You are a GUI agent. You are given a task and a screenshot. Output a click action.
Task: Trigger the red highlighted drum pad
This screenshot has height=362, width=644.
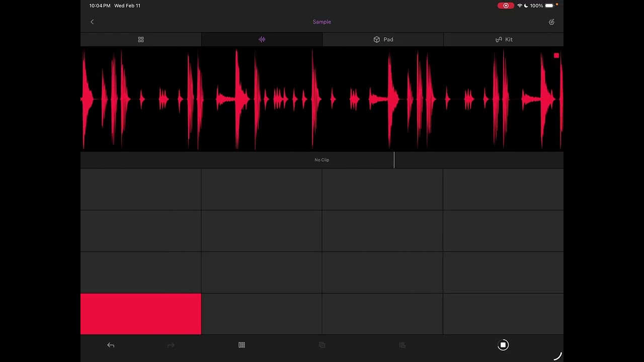141,314
